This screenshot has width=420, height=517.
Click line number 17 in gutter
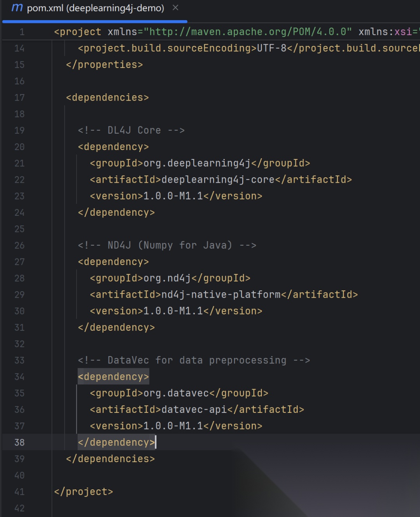(19, 98)
